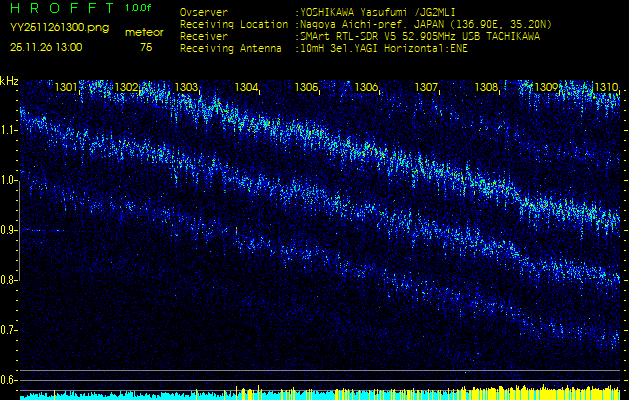Click the 1306 minute label
The image size is (629, 400).
point(366,88)
